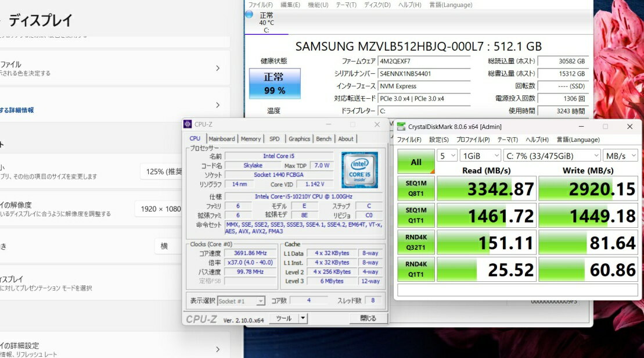Run the SEQ1M Q8T1 test

pos(416,188)
